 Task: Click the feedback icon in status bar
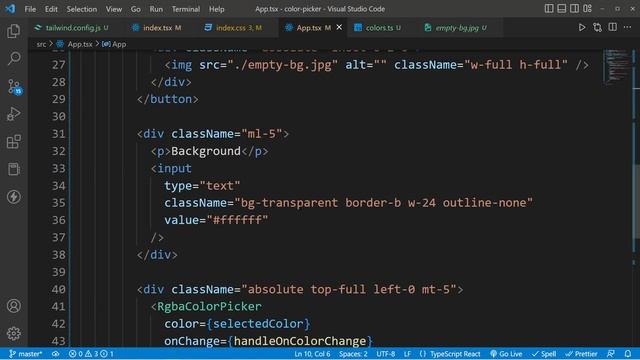(611, 353)
